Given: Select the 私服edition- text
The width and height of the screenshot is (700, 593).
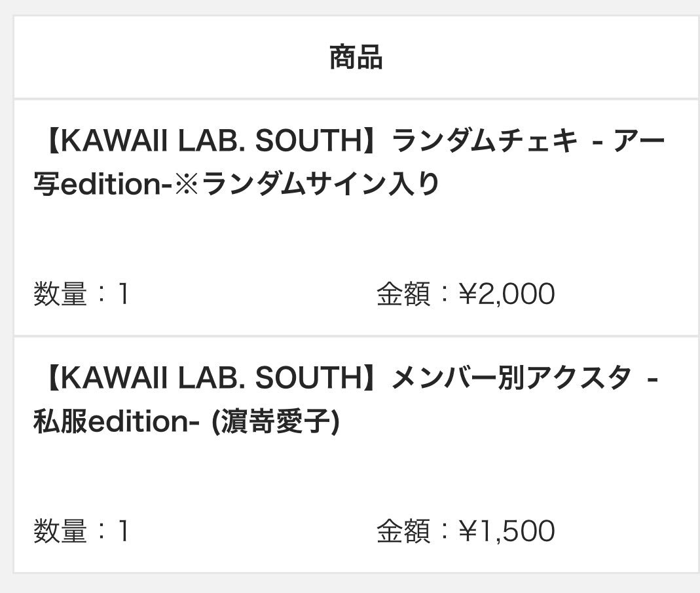Looking at the screenshot, I should pyautogui.click(x=116, y=422).
